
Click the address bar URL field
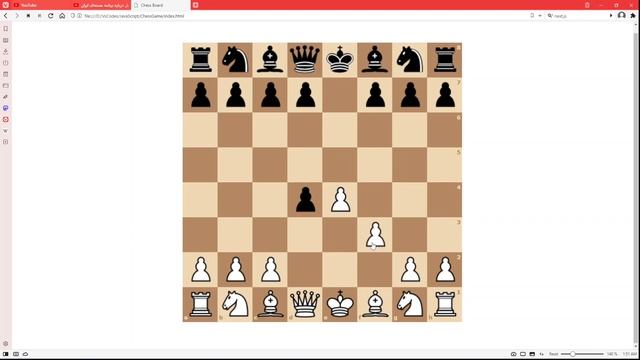click(x=302, y=16)
